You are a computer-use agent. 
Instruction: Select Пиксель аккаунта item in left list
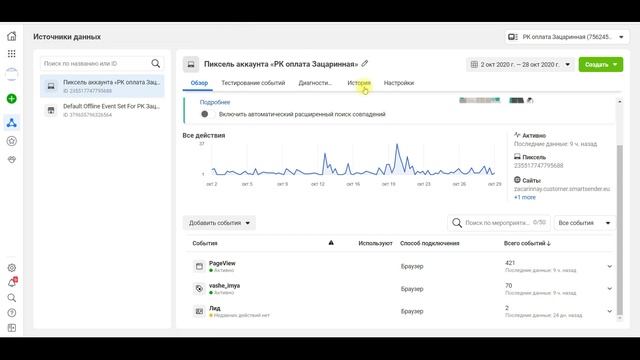point(102,86)
